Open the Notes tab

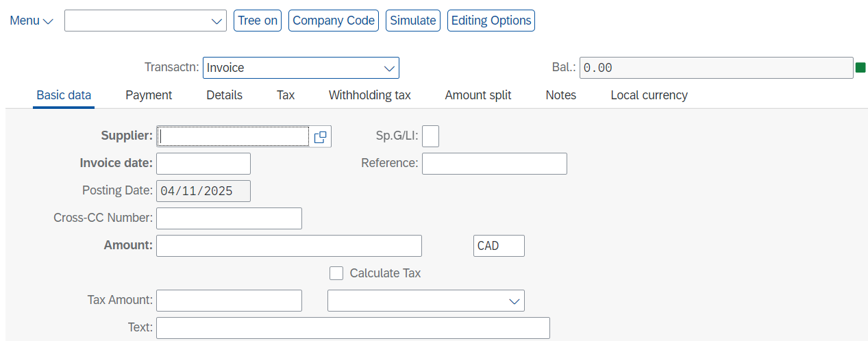(561, 95)
